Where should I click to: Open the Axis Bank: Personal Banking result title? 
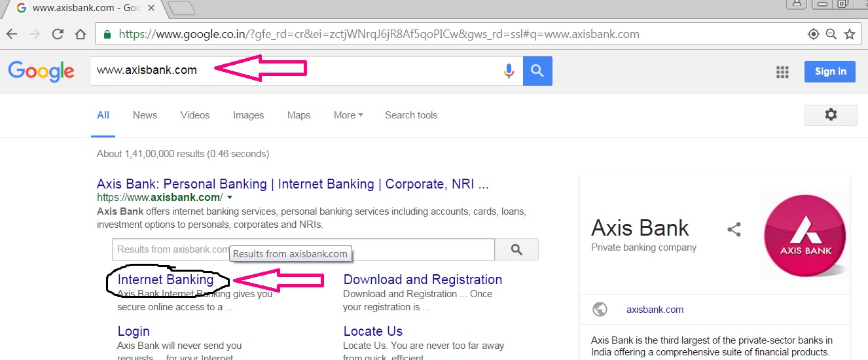click(x=293, y=184)
